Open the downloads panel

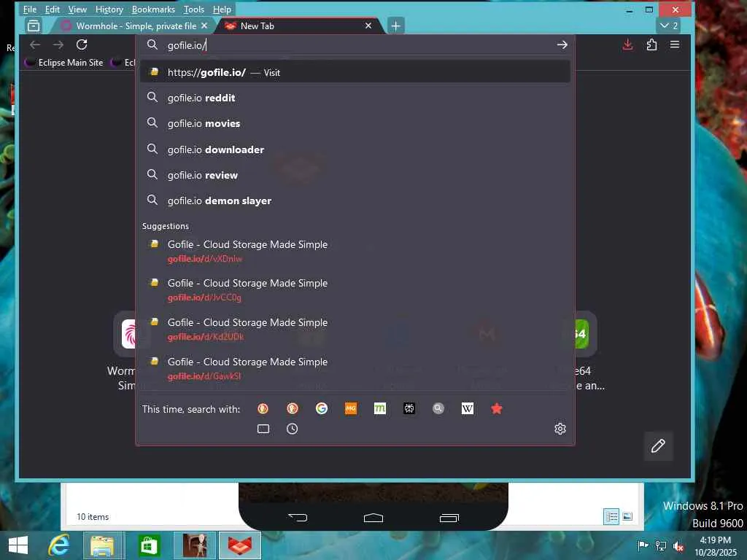point(628,44)
